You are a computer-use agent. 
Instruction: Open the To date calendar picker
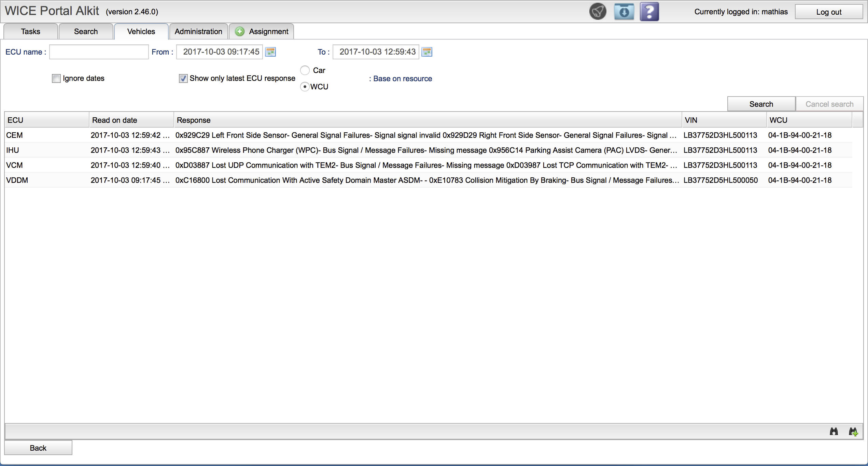[427, 52]
